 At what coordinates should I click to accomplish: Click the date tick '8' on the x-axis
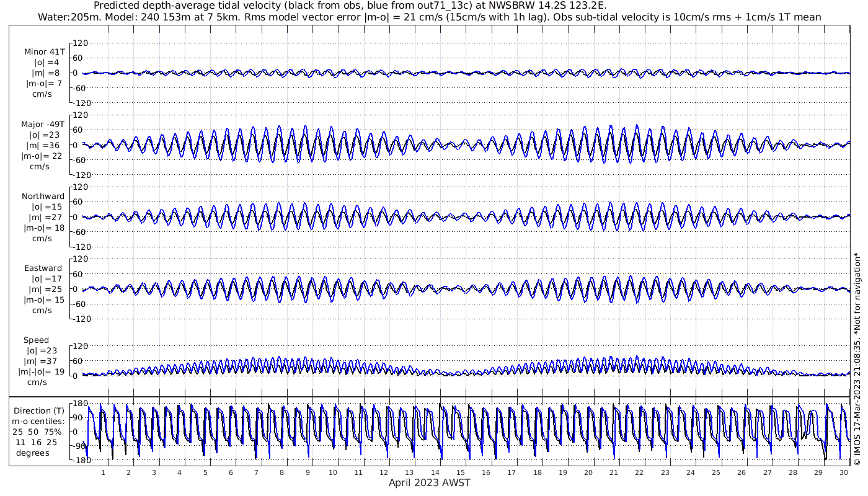281,472
